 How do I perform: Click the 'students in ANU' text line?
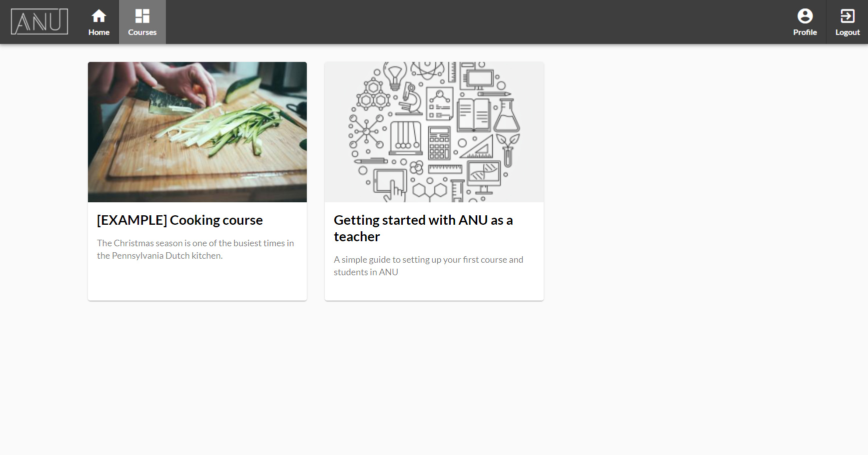(x=366, y=272)
